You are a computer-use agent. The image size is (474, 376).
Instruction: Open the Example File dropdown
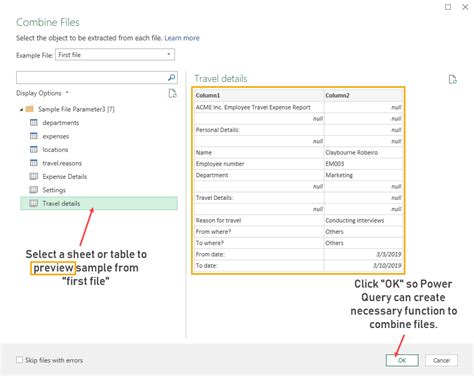coord(115,55)
